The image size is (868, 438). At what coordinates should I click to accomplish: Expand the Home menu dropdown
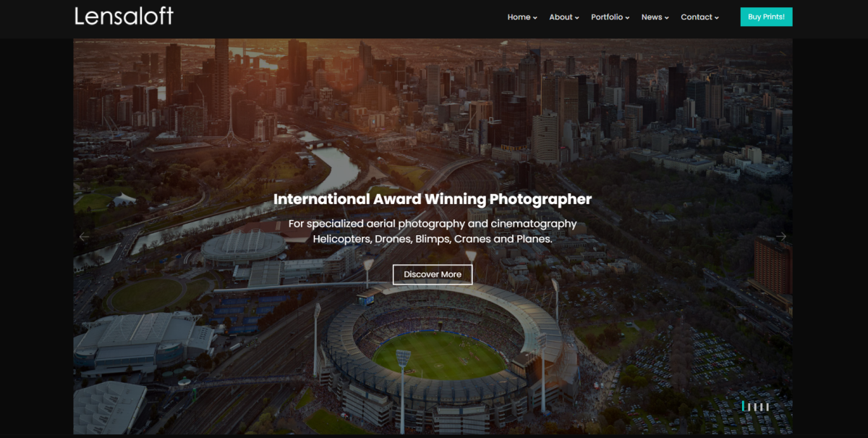point(522,17)
